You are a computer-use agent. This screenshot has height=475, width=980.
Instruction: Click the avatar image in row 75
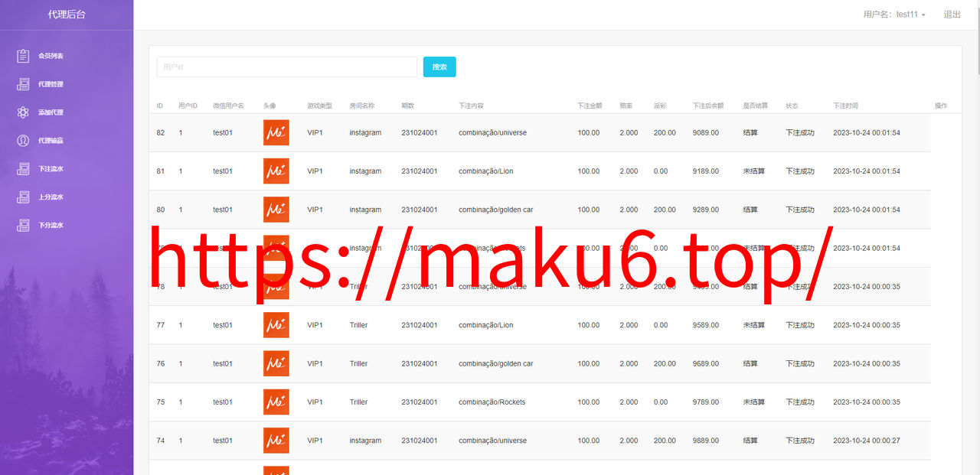tap(276, 402)
